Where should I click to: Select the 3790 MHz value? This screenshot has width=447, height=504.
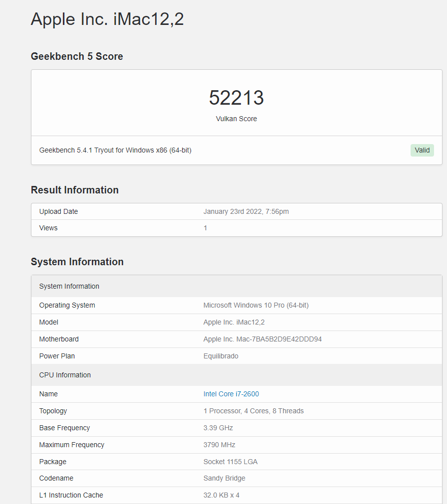220,445
